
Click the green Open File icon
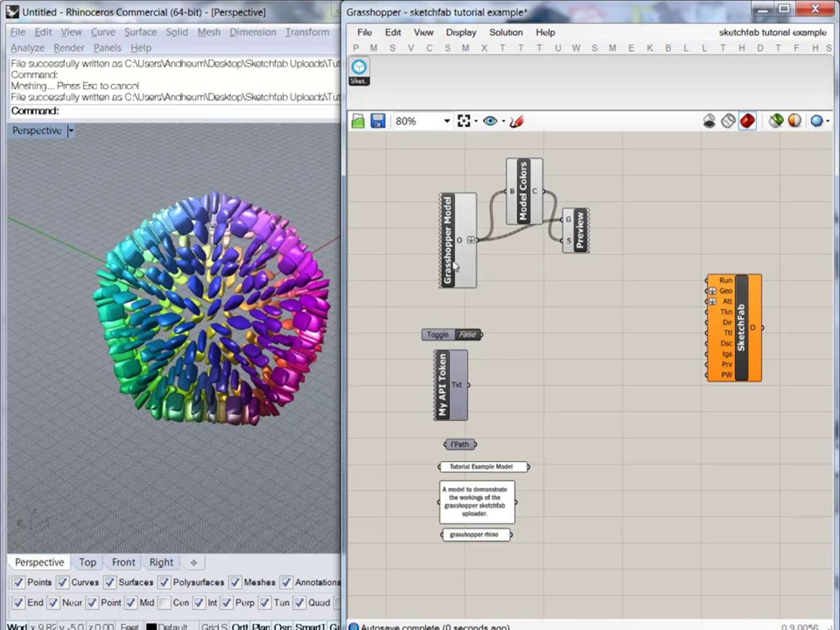point(358,121)
